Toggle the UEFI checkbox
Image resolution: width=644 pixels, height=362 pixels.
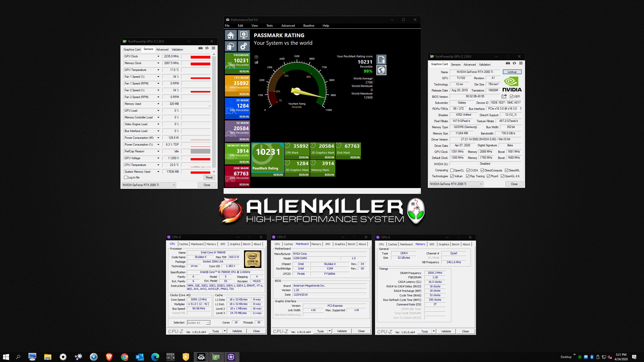(511, 97)
